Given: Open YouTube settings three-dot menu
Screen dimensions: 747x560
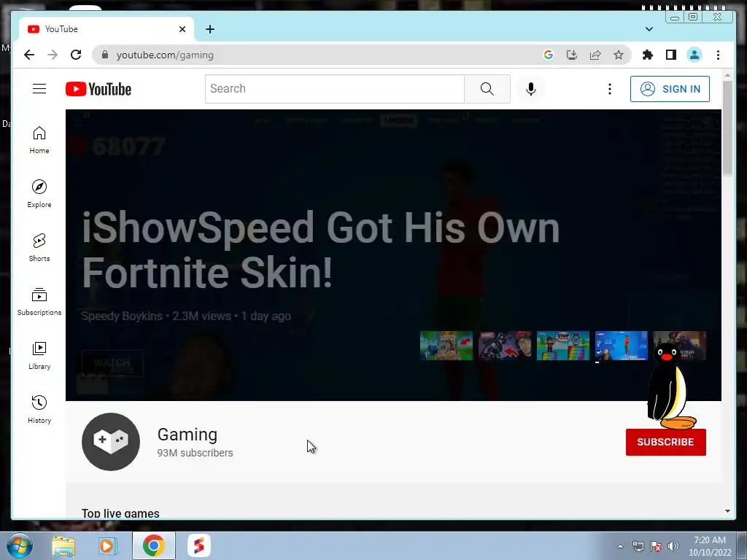Looking at the screenshot, I should pyautogui.click(x=609, y=89).
